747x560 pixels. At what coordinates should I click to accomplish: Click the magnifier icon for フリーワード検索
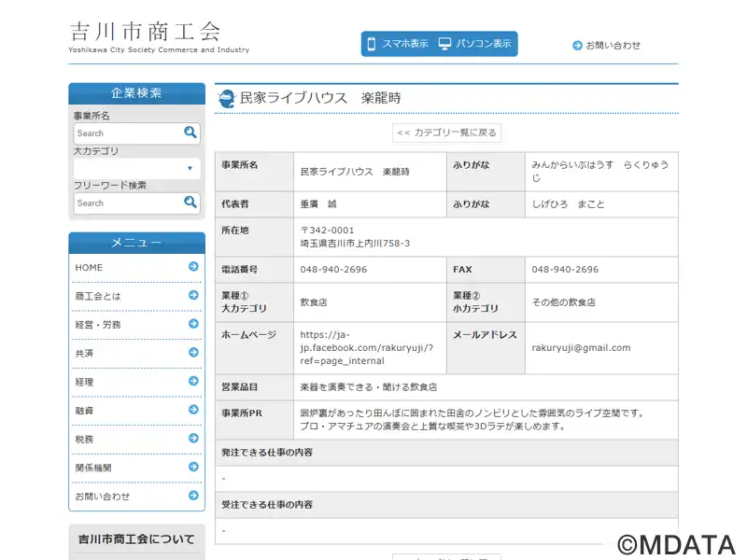pyautogui.click(x=190, y=202)
